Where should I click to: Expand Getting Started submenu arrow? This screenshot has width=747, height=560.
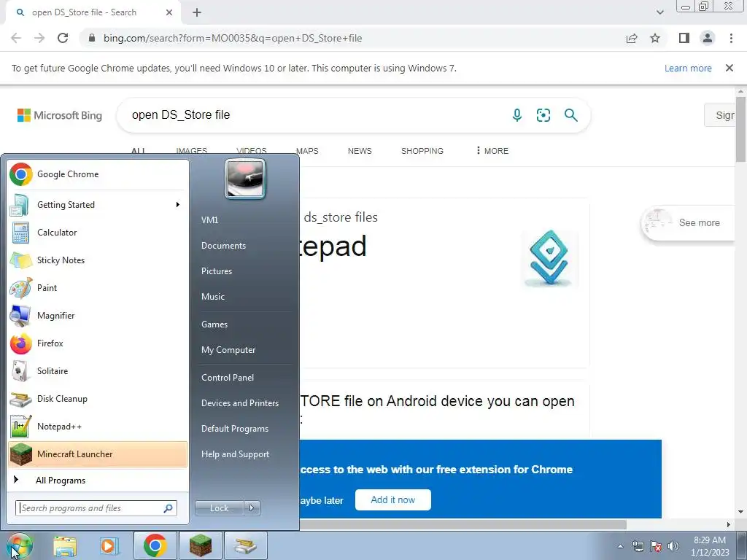point(178,205)
